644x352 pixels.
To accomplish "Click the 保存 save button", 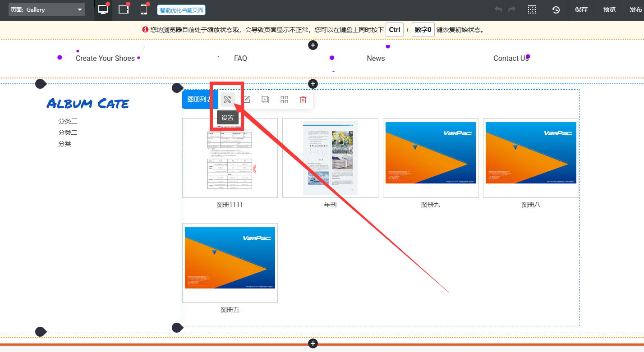I will click(x=581, y=10).
